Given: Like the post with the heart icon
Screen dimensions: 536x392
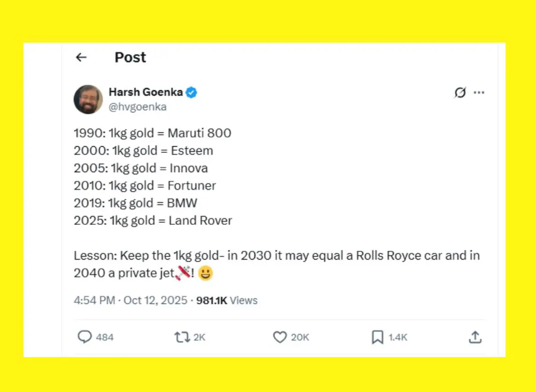Looking at the screenshot, I should point(280,337).
